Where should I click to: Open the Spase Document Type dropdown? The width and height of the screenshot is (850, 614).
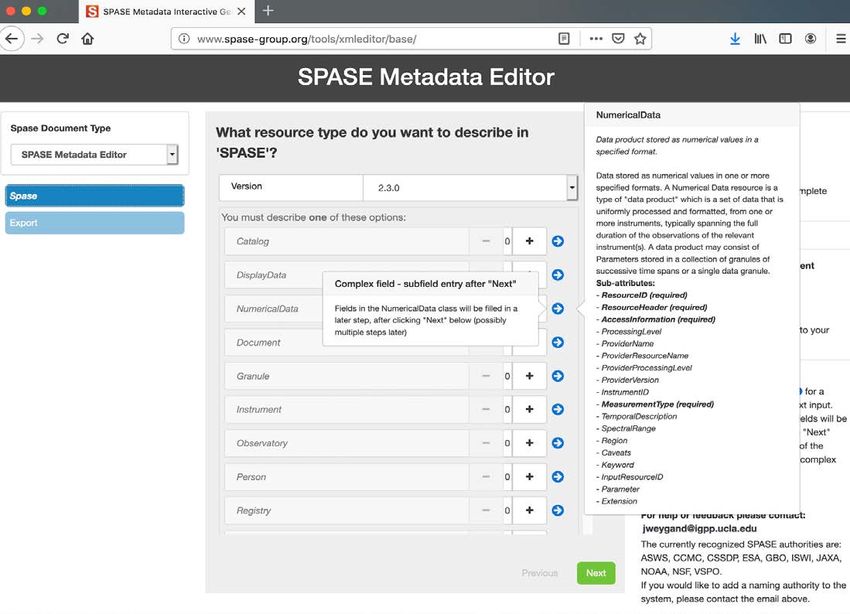pyautogui.click(x=94, y=154)
